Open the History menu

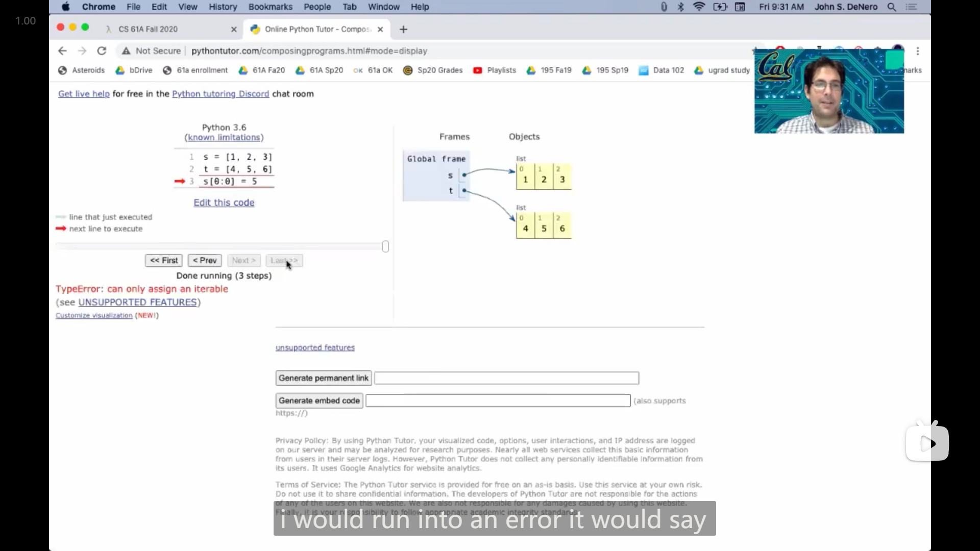coord(223,7)
